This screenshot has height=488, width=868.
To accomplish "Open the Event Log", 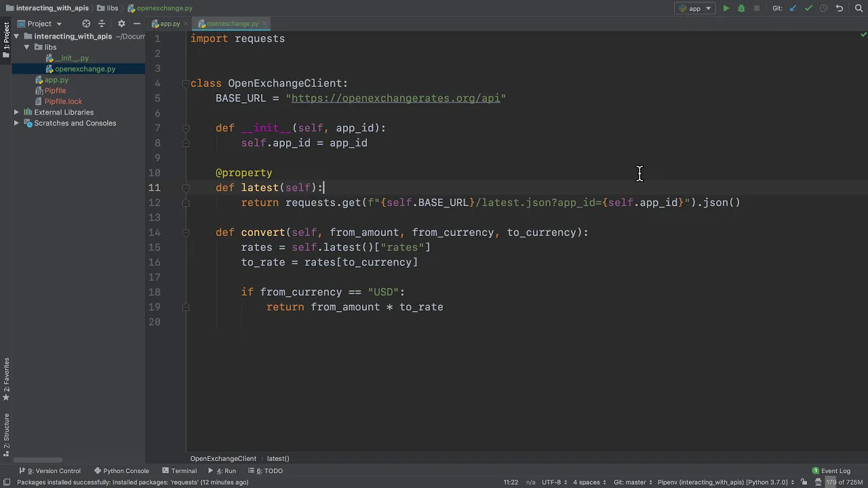I will tap(831, 470).
